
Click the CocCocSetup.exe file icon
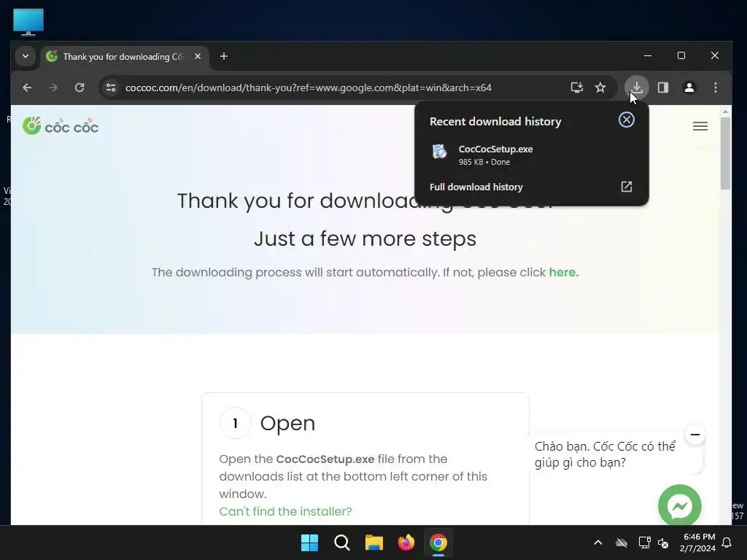point(439,152)
